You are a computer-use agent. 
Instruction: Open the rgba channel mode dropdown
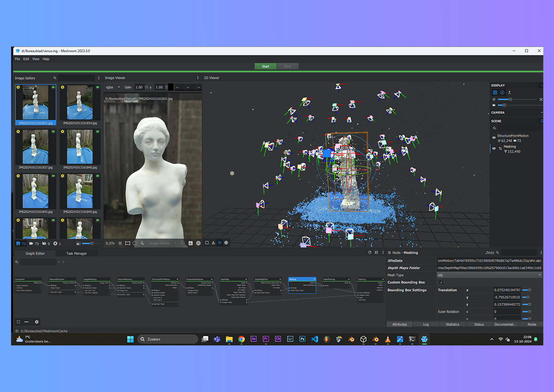point(113,87)
